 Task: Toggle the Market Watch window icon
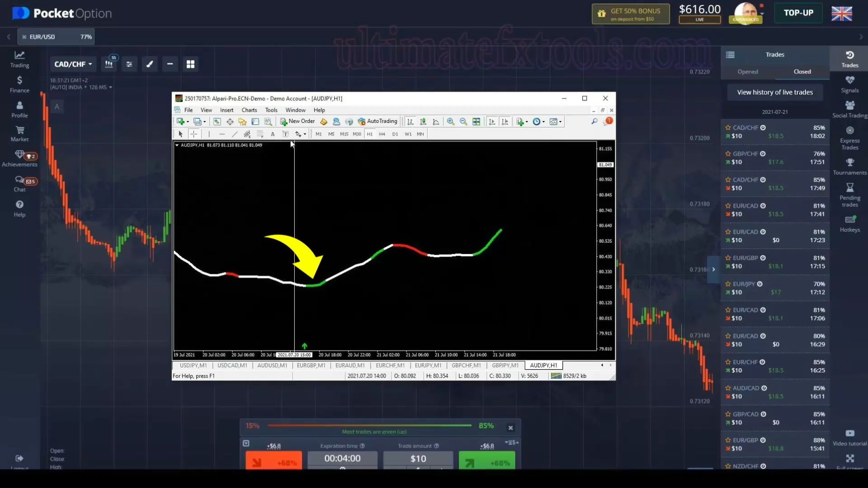[217, 122]
